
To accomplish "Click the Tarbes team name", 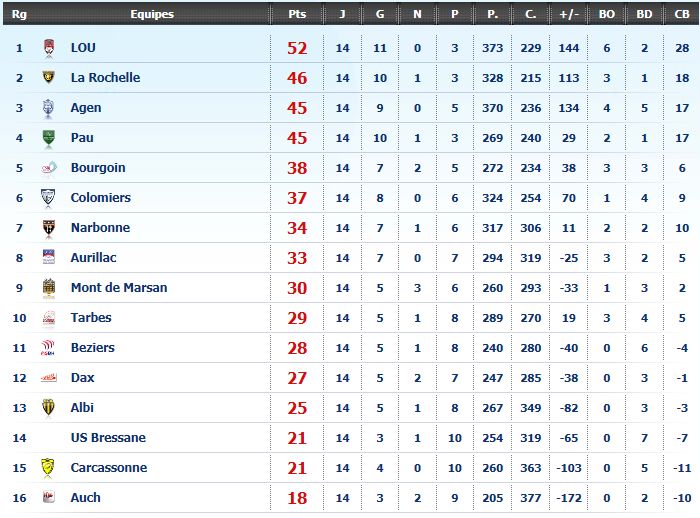I will tap(91, 317).
